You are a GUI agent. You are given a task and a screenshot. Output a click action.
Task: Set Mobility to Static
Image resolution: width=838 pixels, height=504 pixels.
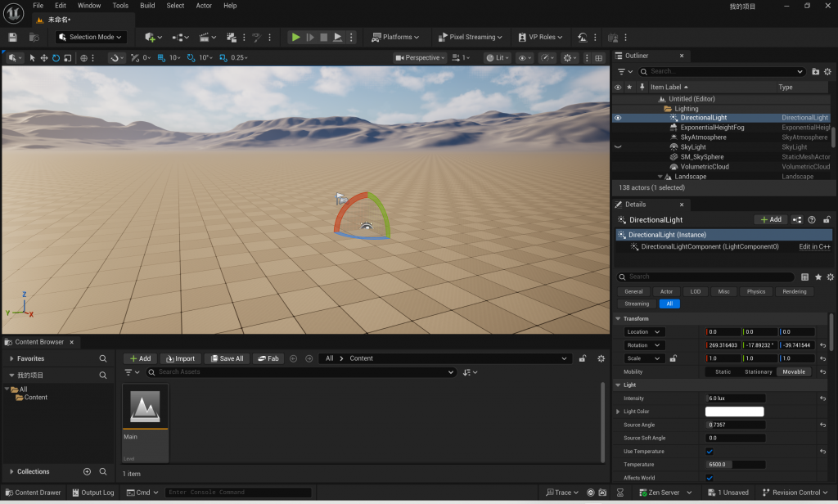click(723, 372)
